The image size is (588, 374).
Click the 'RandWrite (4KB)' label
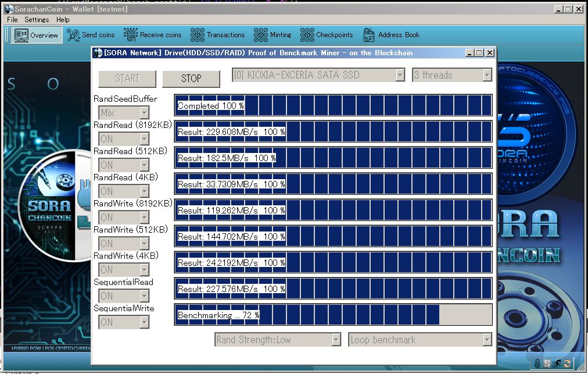tap(126, 256)
